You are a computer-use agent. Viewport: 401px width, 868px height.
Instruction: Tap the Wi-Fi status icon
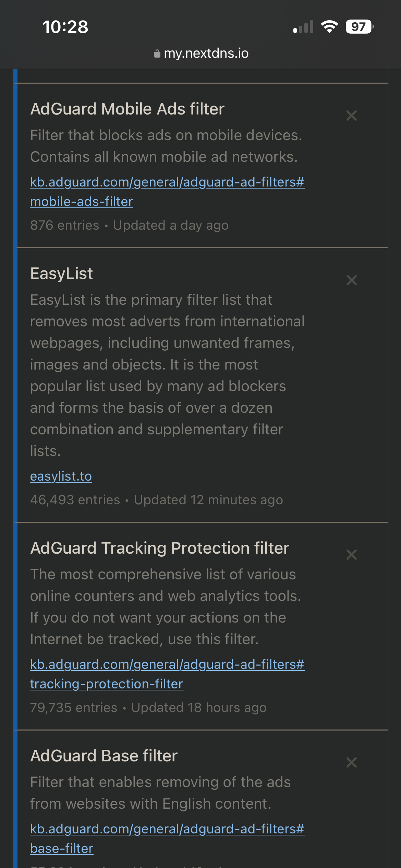329,27
